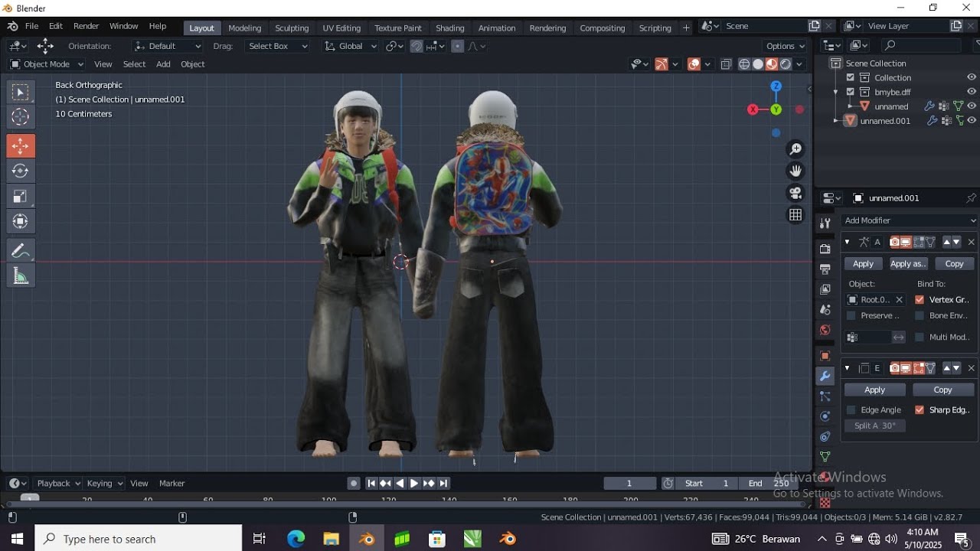Open the Drag Select Box dropdown

coord(277,46)
